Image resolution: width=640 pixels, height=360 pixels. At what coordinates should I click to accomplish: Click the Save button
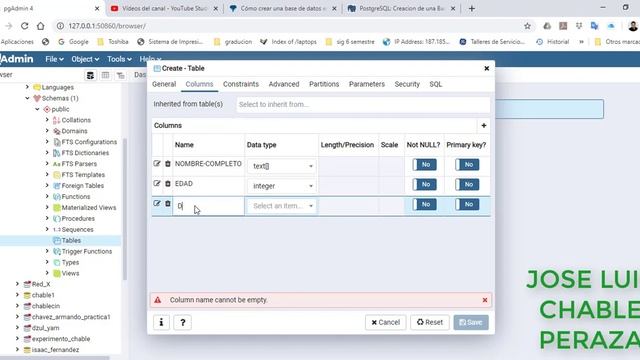pos(471,322)
